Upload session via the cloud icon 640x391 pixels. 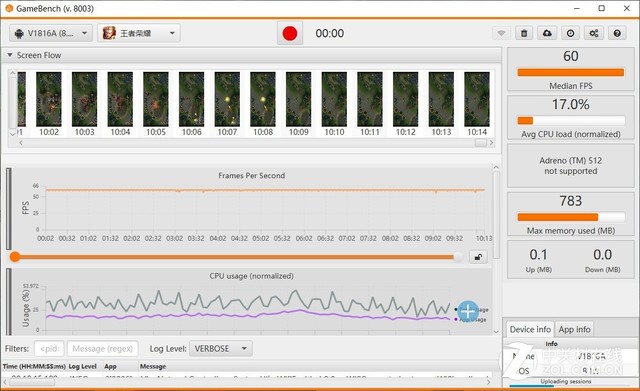point(547,33)
